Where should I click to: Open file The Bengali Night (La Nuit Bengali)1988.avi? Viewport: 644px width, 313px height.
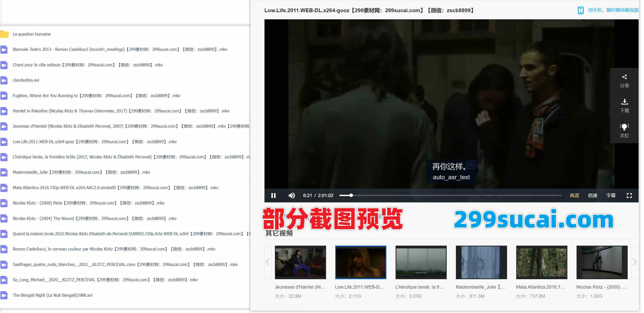[x=52, y=295]
